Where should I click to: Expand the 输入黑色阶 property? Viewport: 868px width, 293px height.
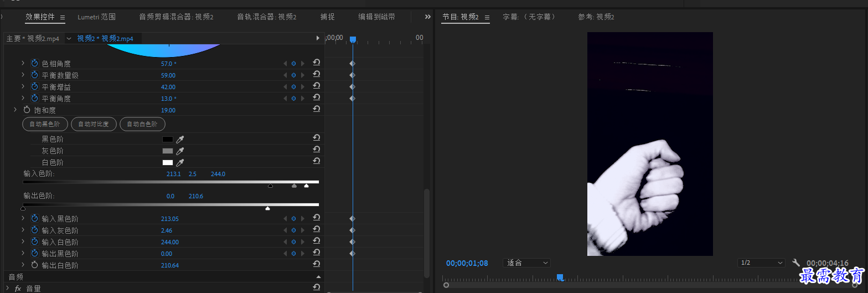pos(23,219)
